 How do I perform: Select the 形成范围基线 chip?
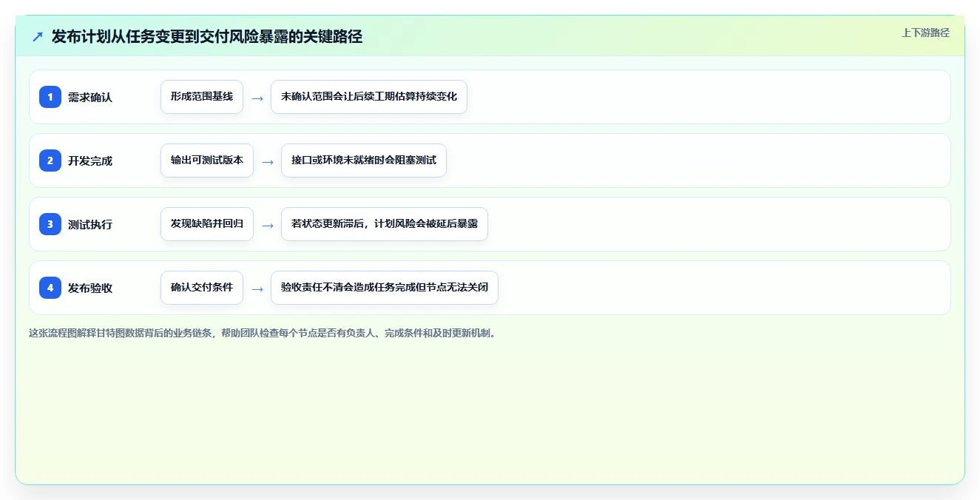point(202,97)
